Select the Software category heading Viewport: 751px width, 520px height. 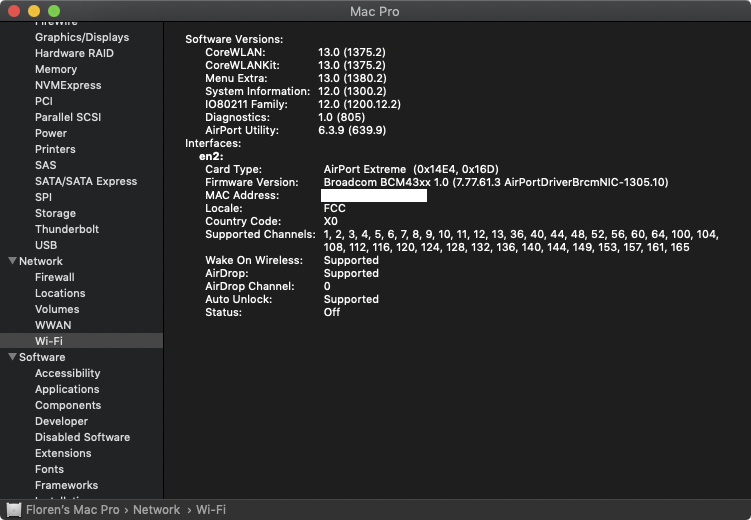pyautogui.click(x=42, y=357)
